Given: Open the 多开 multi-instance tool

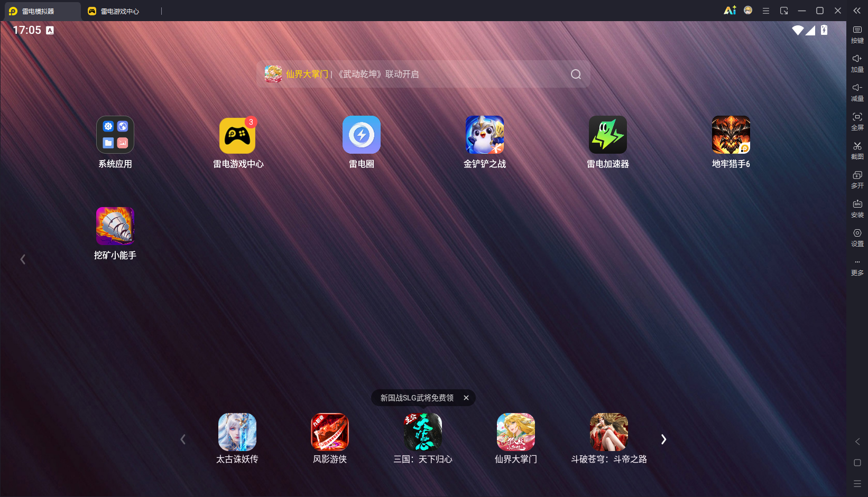Looking at the screenshot, I should pos(857,180).
